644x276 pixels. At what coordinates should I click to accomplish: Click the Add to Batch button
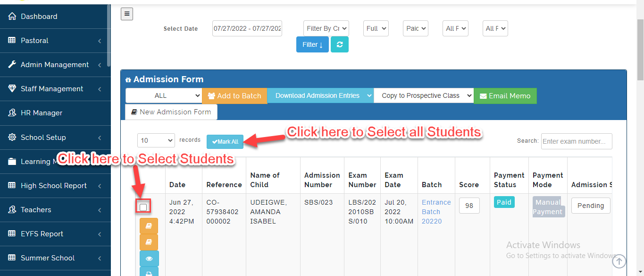point(234,95)
